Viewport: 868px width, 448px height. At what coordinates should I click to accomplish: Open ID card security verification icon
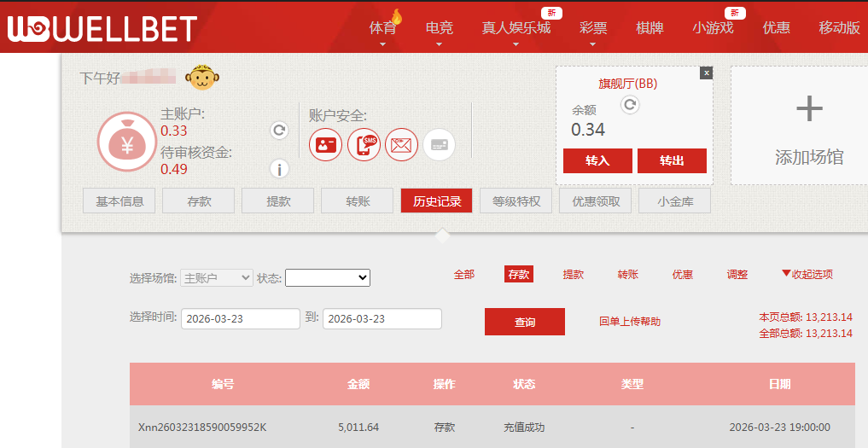tap(325, 145)
